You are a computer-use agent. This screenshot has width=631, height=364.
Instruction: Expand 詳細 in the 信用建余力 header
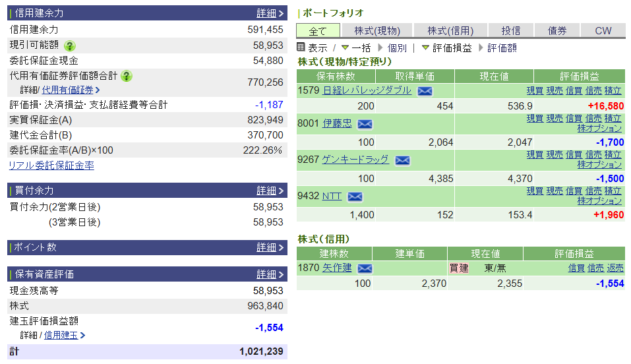[x=270, y=13]
